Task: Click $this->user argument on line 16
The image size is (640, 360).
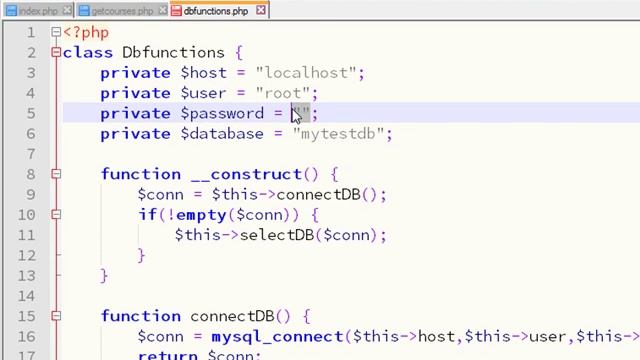Action: [515, 337]
